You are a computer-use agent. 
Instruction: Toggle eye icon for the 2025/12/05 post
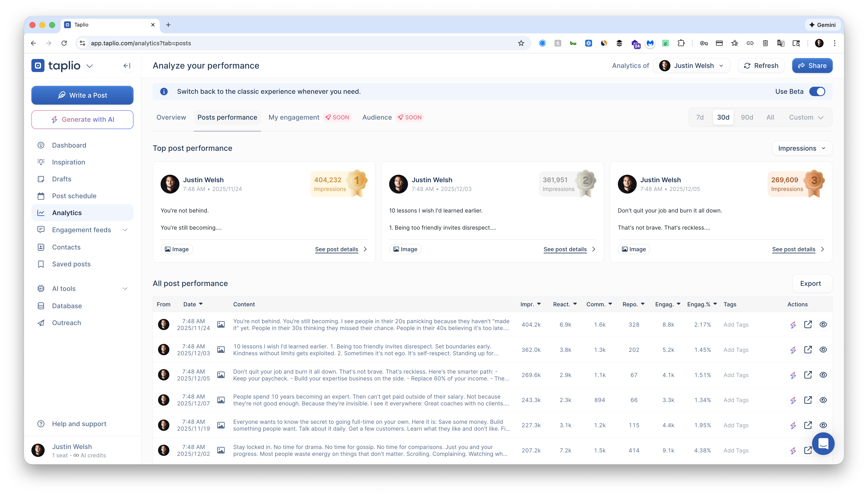tap(823, 375)
